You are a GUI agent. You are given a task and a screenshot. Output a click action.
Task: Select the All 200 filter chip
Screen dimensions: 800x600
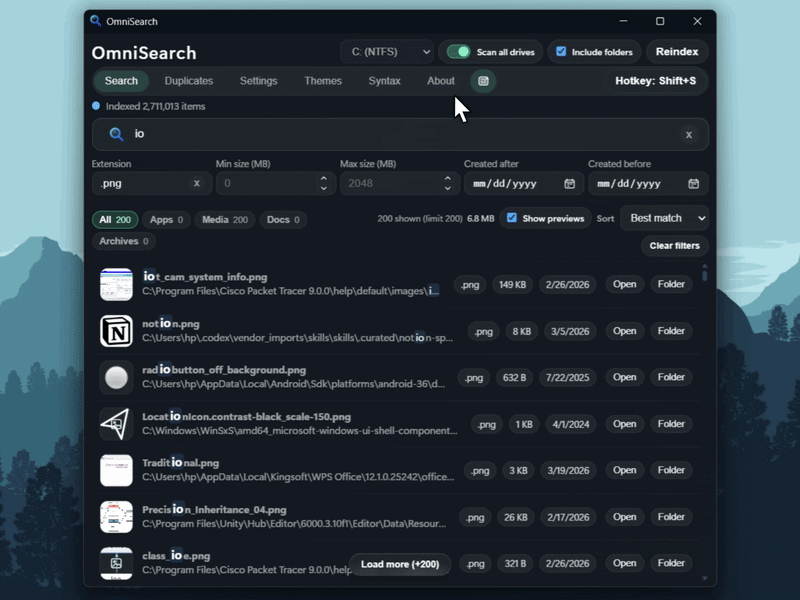click(x=115, y=220)
